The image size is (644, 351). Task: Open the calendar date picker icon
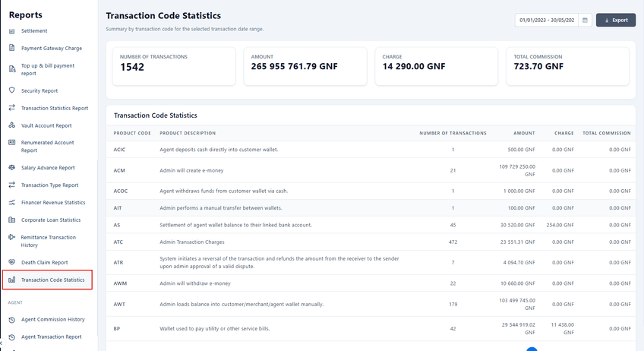point(585,21)
